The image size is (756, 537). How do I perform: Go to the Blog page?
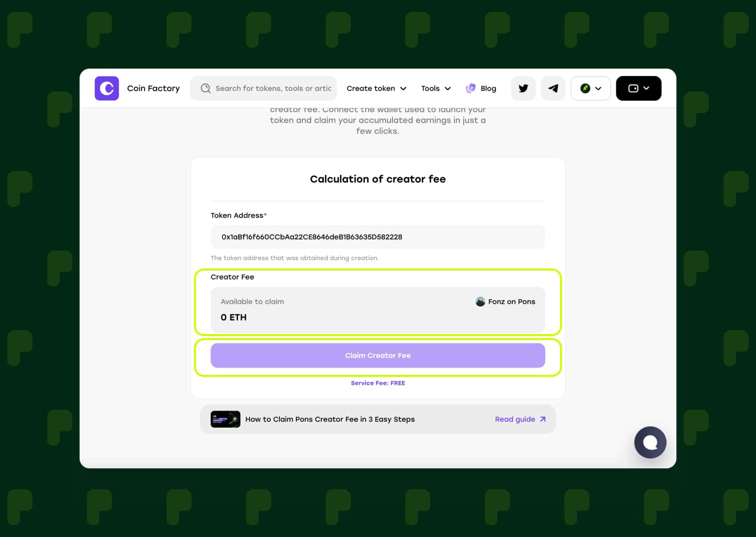(488, 89)
